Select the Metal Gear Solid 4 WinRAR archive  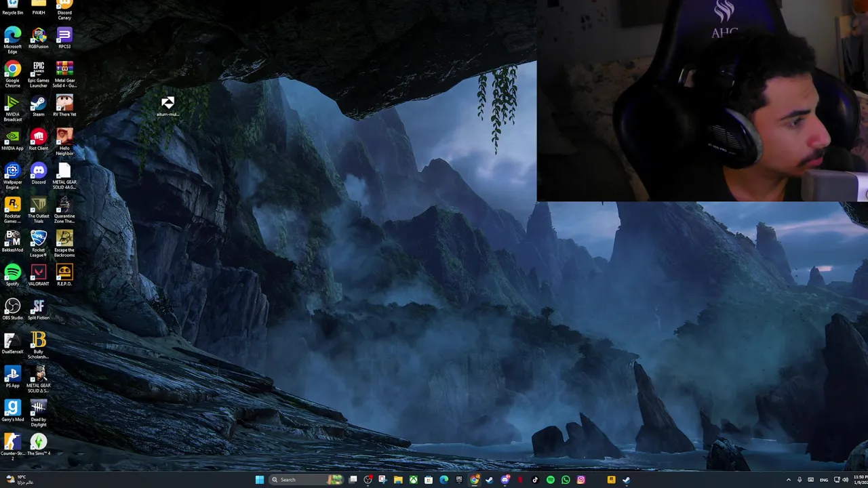point(64,74)
